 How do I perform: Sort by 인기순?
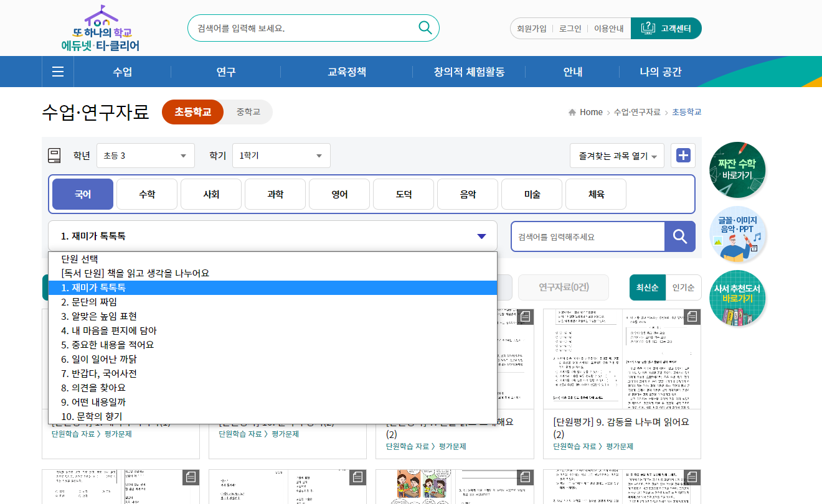[683, 287]
